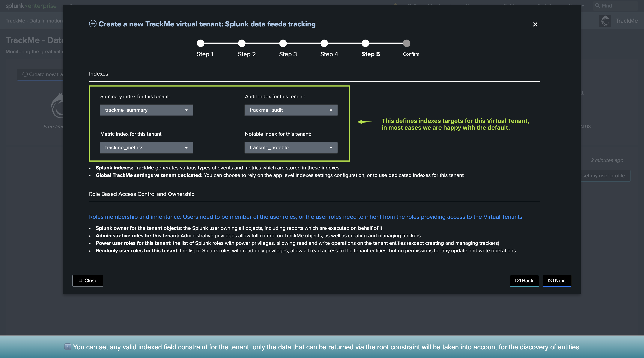This screenshot has height=358, width=644.
Task: Click the Reset my user profile button
Action: tap(605, 176)
